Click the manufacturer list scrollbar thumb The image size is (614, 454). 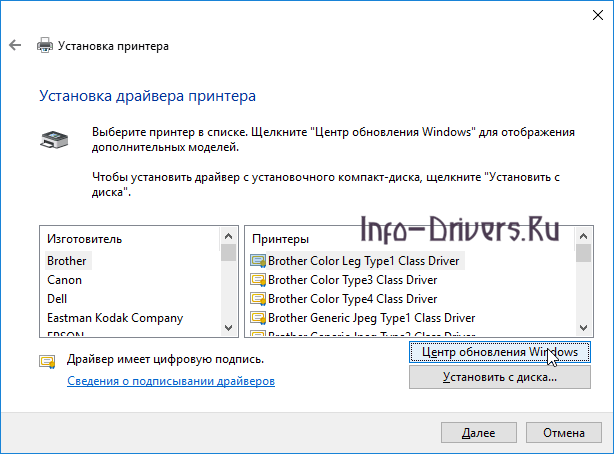coord(228,253)
